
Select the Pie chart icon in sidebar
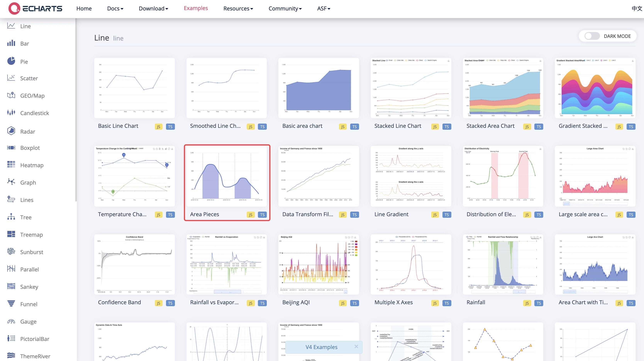coord(11,61)
